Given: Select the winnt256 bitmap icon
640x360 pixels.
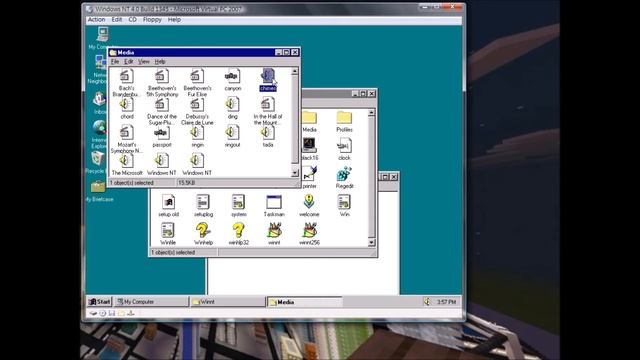Looking at the screenshot, I should point(309,231).
